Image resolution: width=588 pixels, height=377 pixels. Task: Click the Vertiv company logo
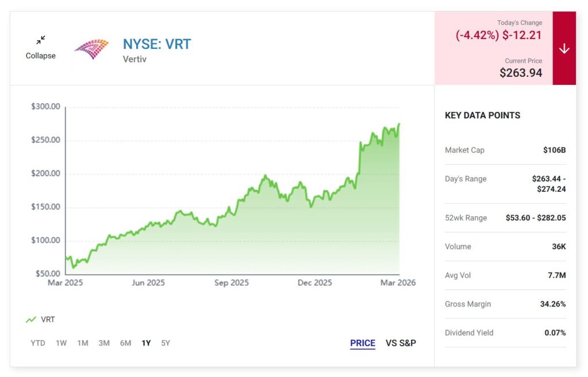tap(91, 49)
